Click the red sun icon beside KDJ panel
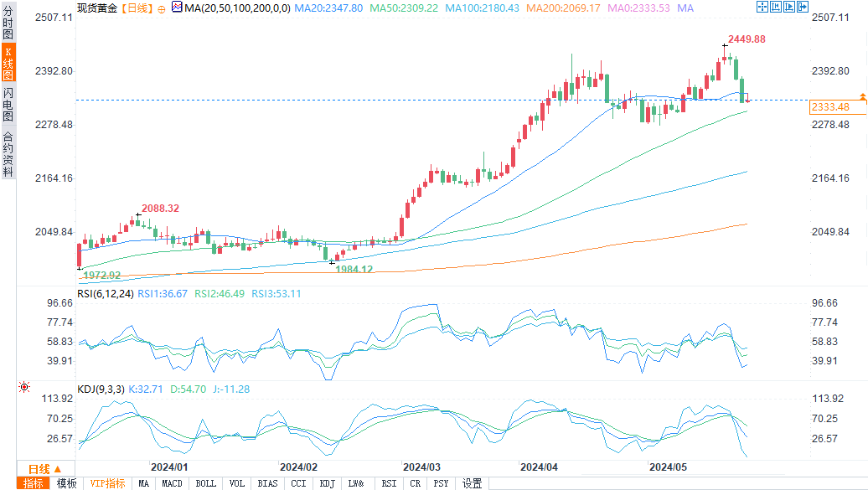This screenshot has width=868, height=490. point(23,387)
